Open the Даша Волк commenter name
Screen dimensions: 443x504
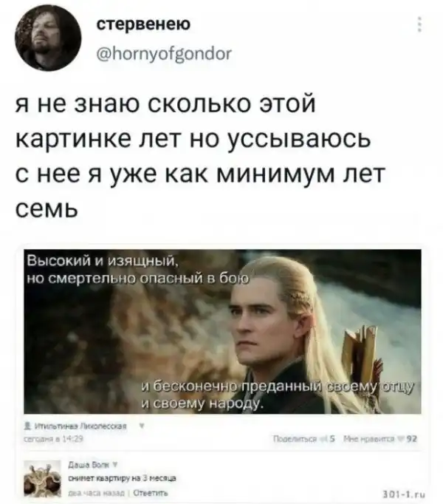(x=89, y=464)
